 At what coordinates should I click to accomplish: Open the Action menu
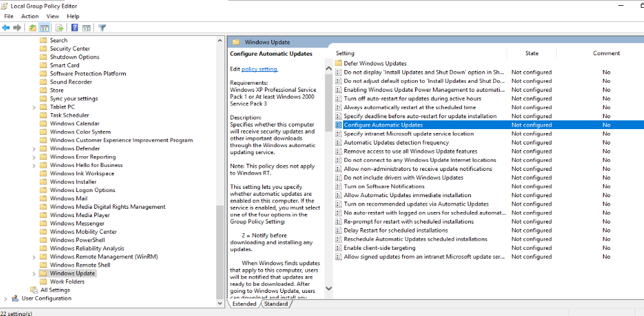coord(30,17)
